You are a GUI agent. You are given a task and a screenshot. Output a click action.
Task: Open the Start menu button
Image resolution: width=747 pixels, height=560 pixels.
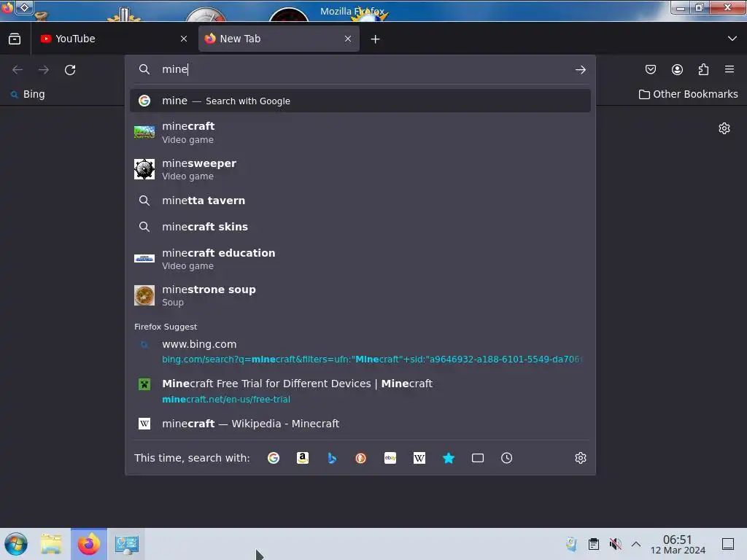click(16, 544)
